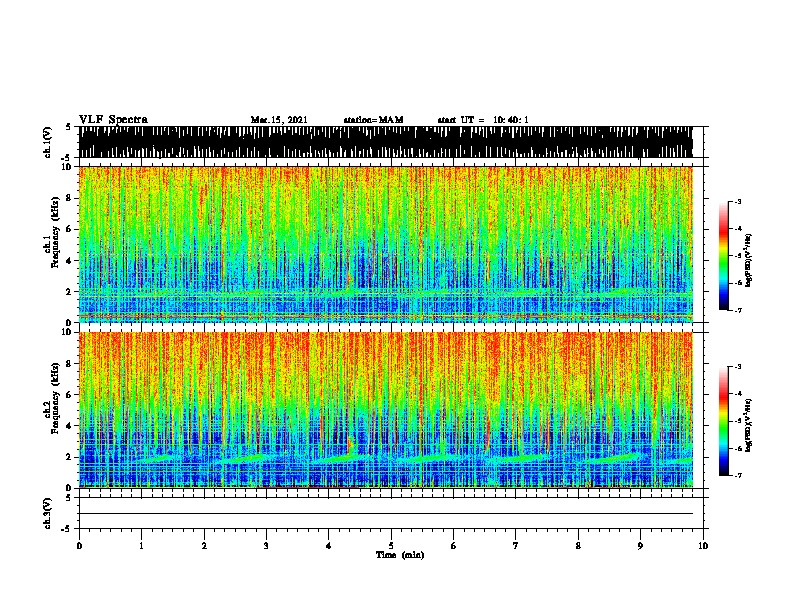This screenshot has width=792, height=612.
Task: Click the ch.1 color bar log(PSD) label
Action: pyautogui.click(x=749, y=260)
